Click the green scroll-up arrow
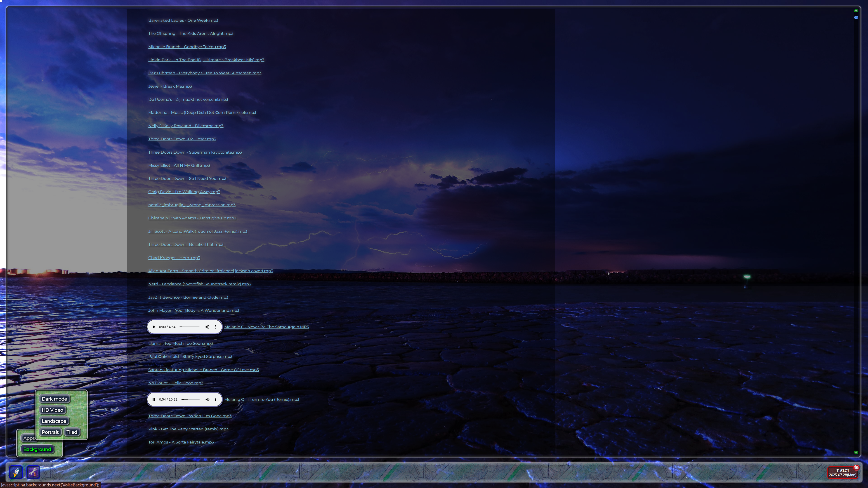 856,11
